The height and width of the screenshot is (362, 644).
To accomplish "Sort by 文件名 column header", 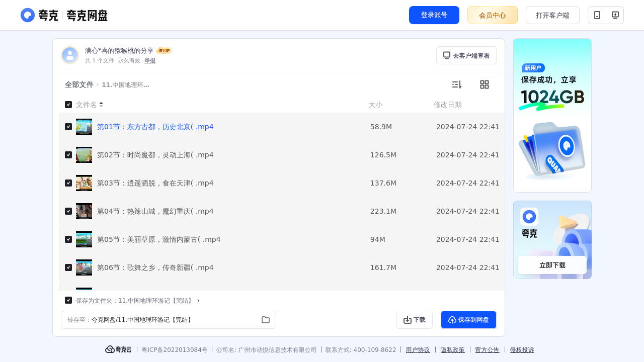I will [x=87, y=105].
